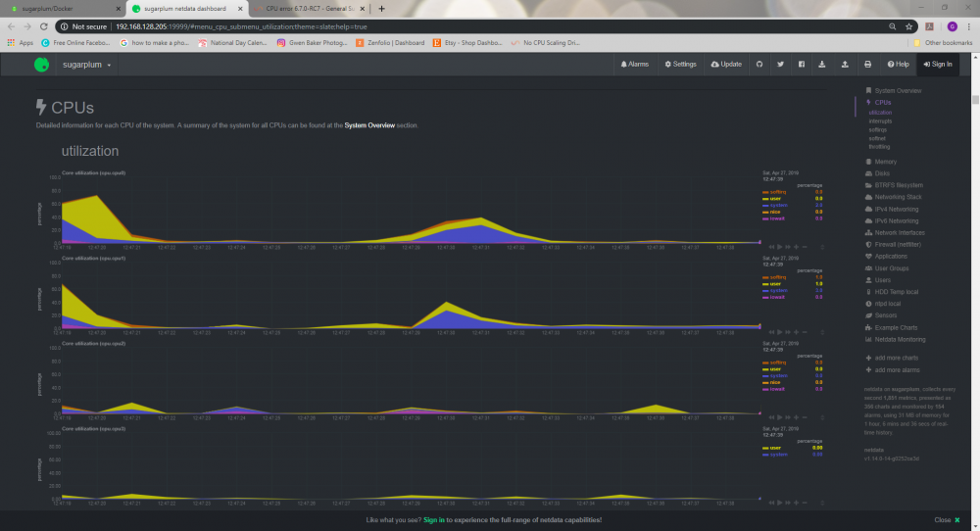Open the Chrome profile avatar

[x=952, y=26]
